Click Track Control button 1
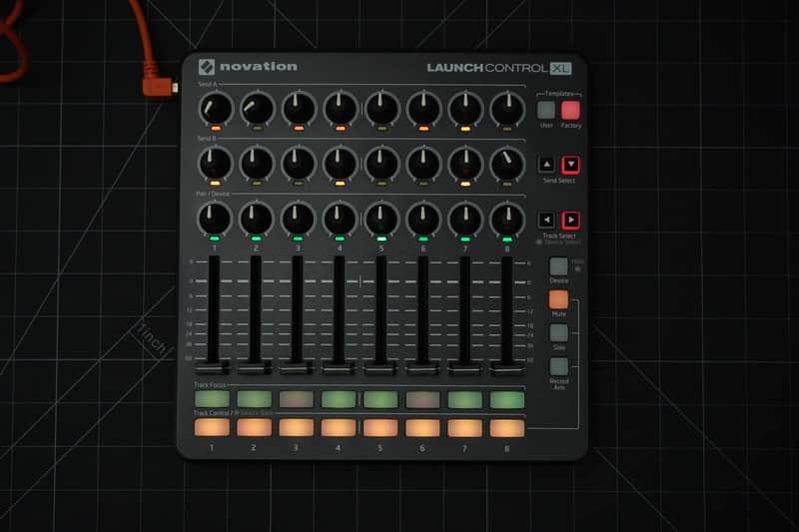This screenshot has width=799, height=532. pos(212,427)
